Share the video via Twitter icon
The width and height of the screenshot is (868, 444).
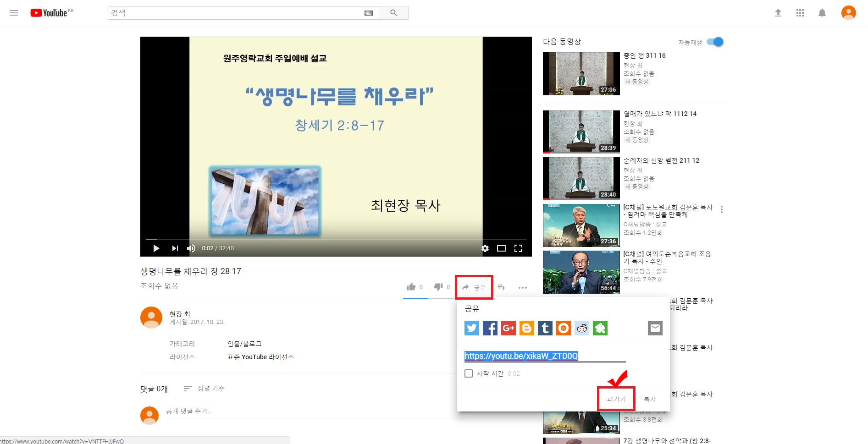(x=471, y=328)
